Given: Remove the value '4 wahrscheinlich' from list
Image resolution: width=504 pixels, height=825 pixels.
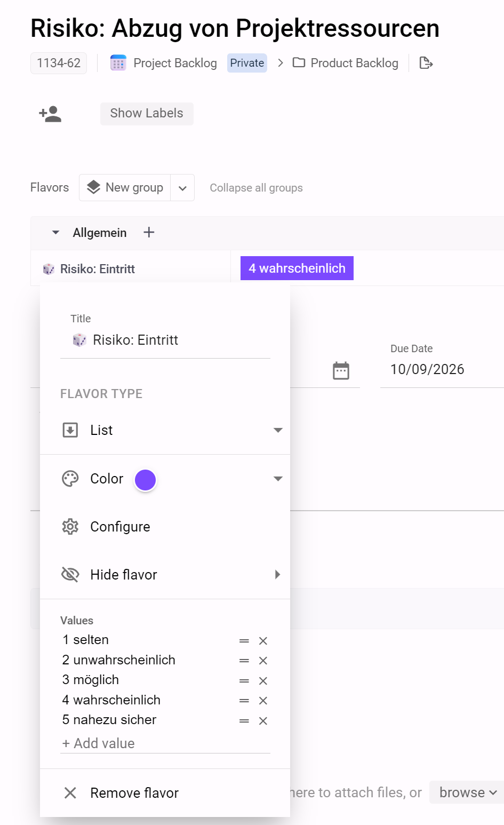Looking at the screenshot, I should pyautogui.click(x=263, y=701).
